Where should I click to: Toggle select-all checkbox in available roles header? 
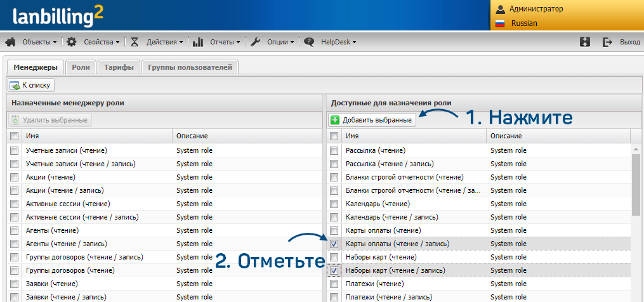334,136
